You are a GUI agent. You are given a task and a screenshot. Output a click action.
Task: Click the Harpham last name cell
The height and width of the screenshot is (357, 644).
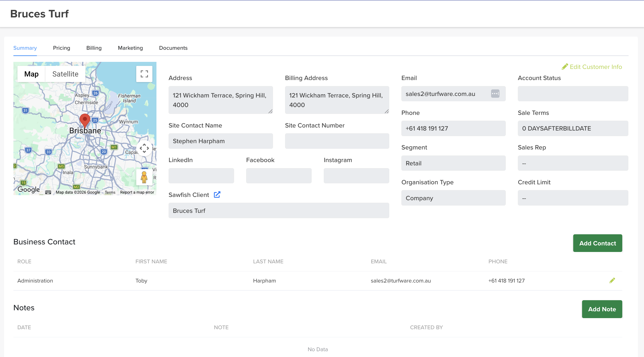coord(264,281)
